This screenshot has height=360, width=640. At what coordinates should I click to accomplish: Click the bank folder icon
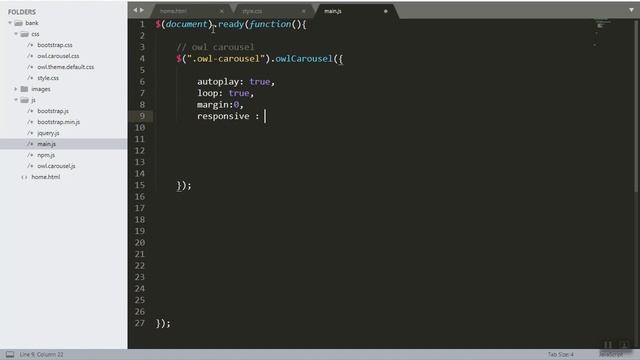click(x=18, y=23)
